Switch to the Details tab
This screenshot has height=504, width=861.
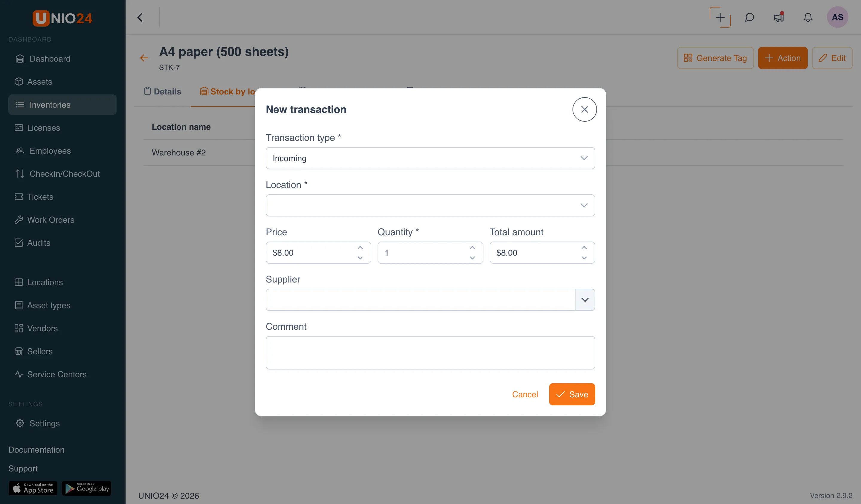162,91
